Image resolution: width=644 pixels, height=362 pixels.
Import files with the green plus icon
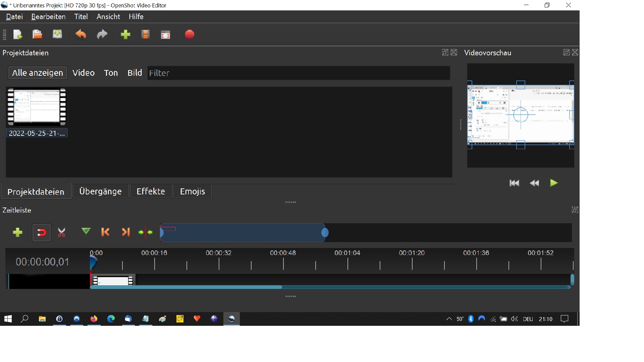pyautogui.click(x=125, y=35)
